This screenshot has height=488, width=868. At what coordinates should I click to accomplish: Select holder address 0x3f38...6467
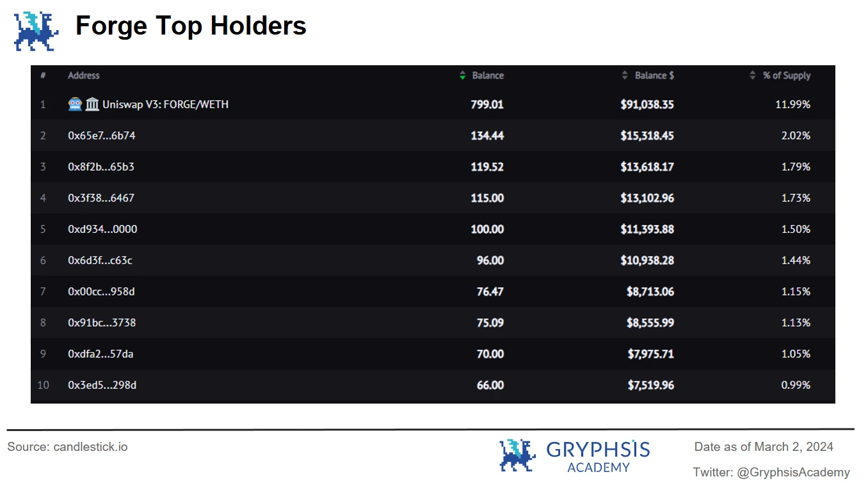tap(101, 198)
